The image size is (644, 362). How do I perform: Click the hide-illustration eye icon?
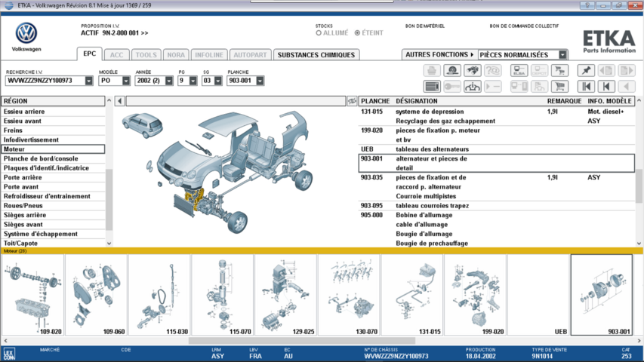(352, 101)
